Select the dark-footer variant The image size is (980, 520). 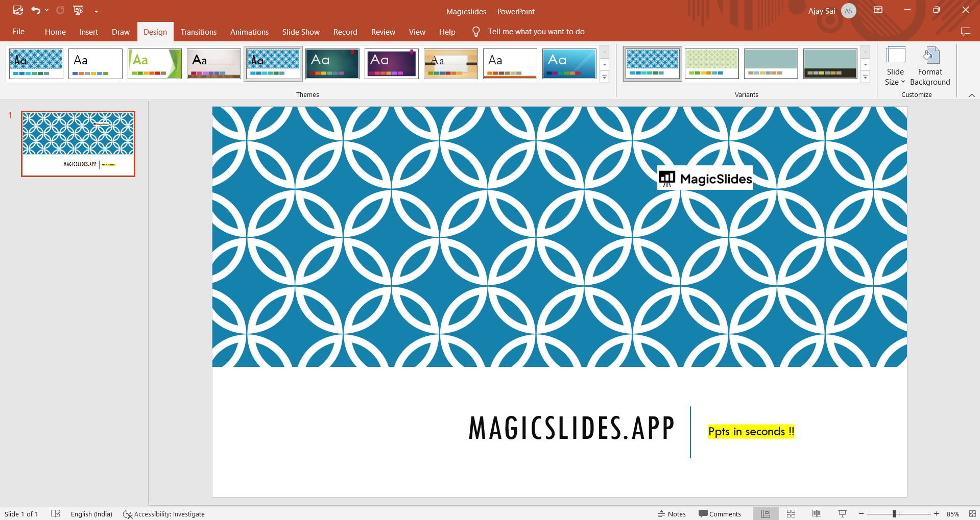click(830, 64)
